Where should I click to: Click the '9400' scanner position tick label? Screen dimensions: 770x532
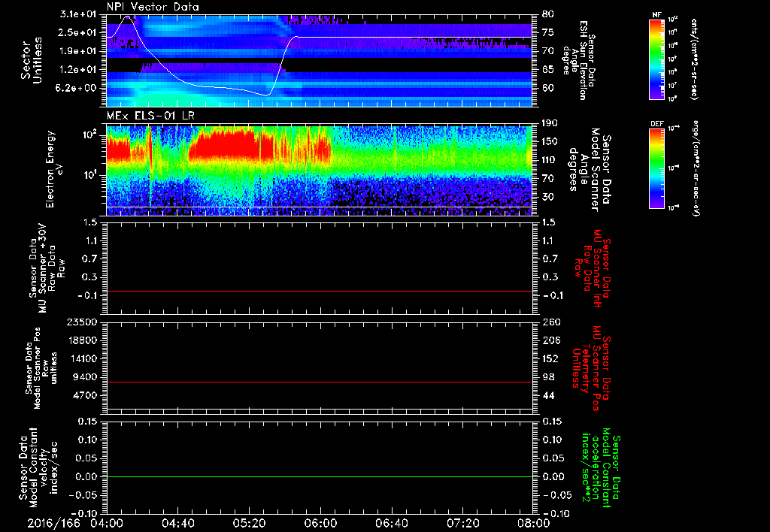(83, 377)
